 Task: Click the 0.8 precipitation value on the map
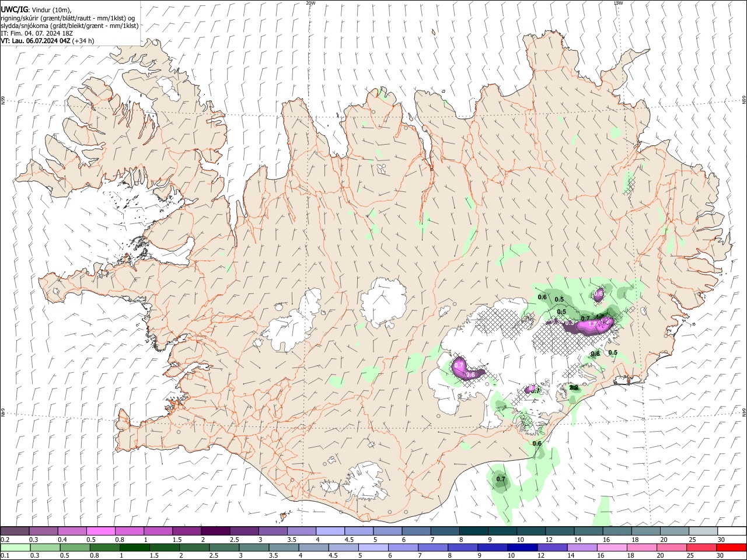pos(595,353)
